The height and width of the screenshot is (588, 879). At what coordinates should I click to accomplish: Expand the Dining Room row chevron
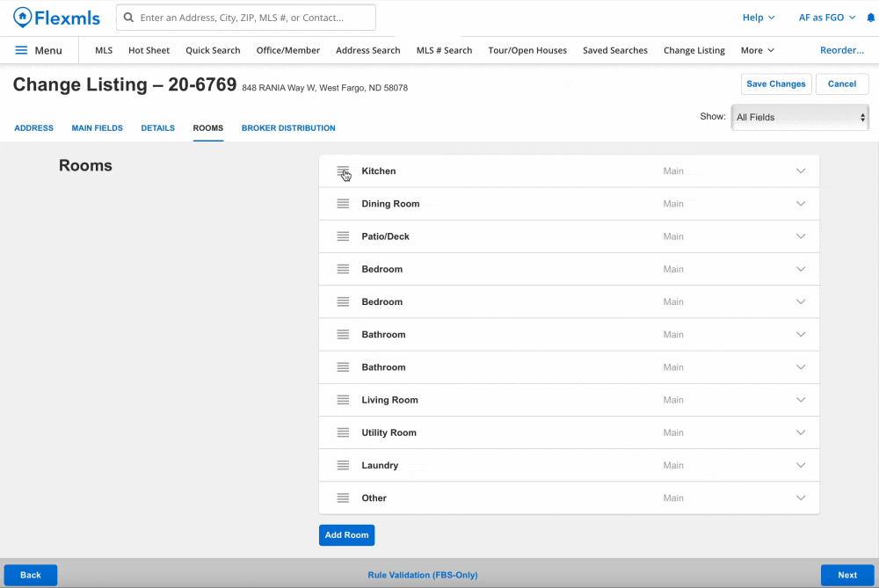tap(800, 204)
